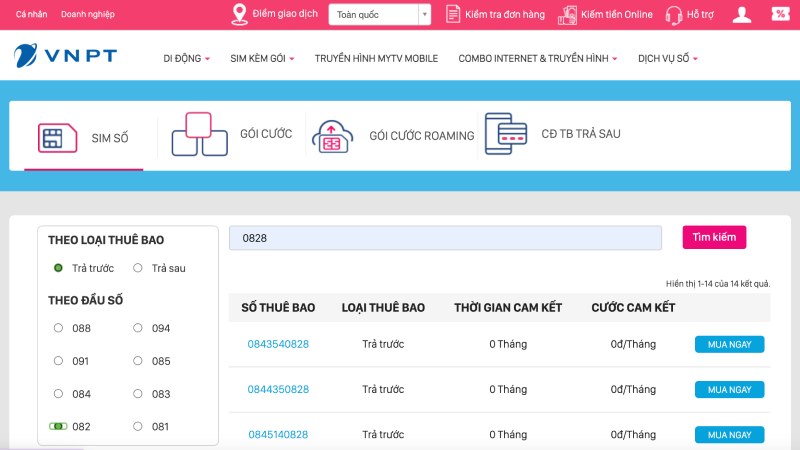Click Mua ngay for number 0844350828

[x=729, y=389]
